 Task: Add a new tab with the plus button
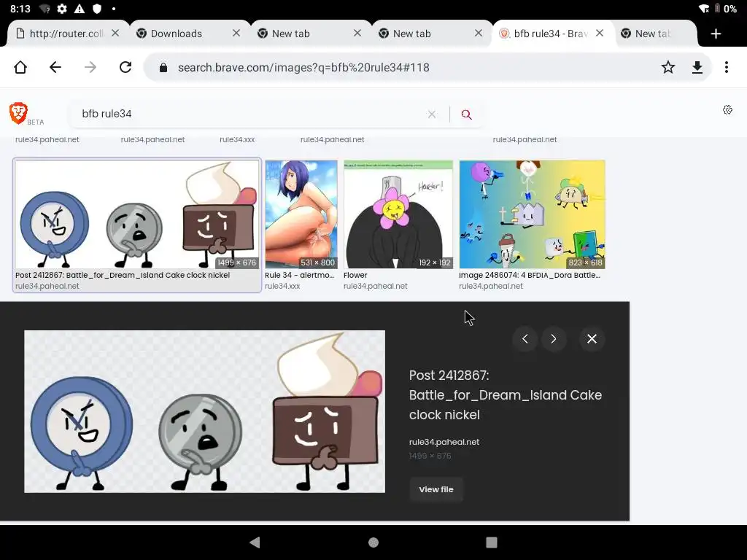(x=716, y=34)
